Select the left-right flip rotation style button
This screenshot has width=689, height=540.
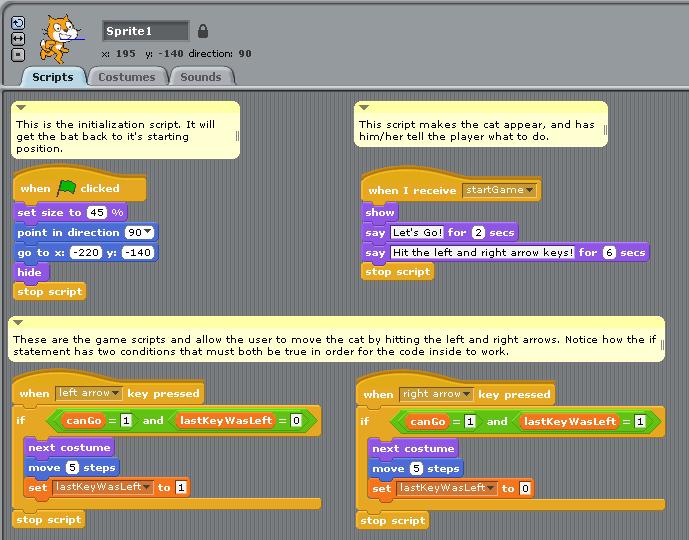point(18,39)
